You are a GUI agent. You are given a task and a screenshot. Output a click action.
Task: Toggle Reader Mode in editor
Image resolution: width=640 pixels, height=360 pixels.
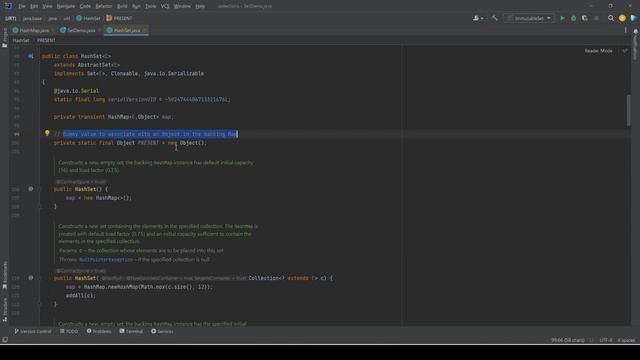[x=598, y=51]
